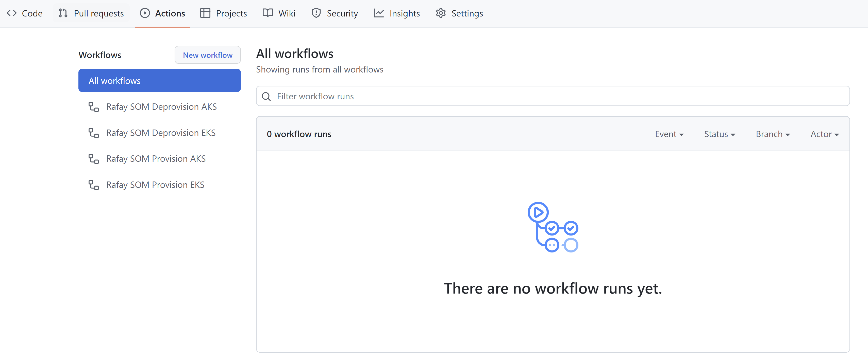Focus the Filter workflow runs field

553,96
